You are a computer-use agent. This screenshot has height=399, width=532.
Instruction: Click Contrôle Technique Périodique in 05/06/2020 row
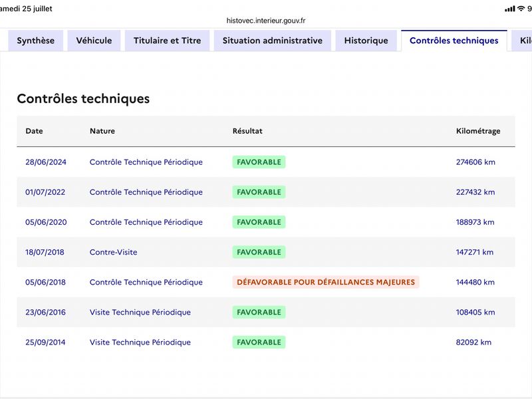tap(146, 222)
